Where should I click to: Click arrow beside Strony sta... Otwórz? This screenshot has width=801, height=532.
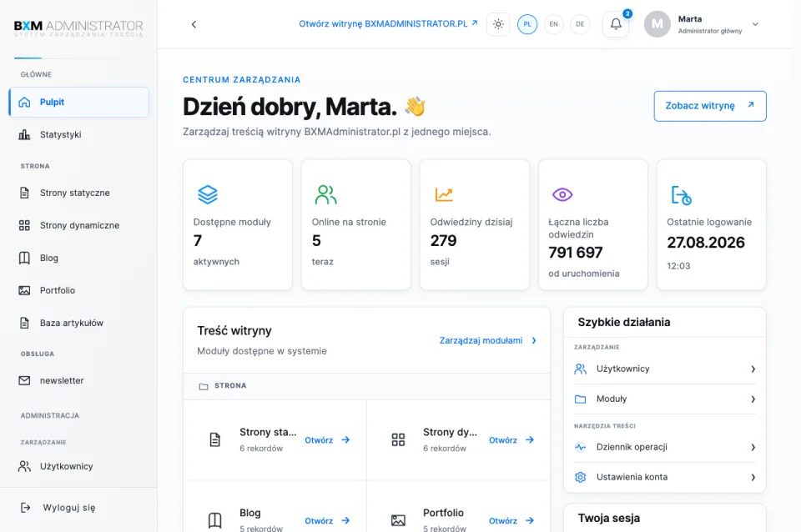pyautogui.click(x=345, y=439)
